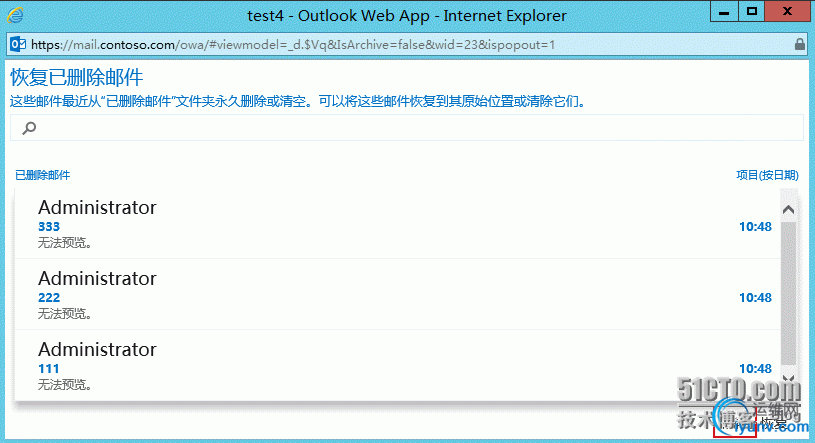
Task: Click the 已删除邮件 folder header
Action: pos(43,175)
